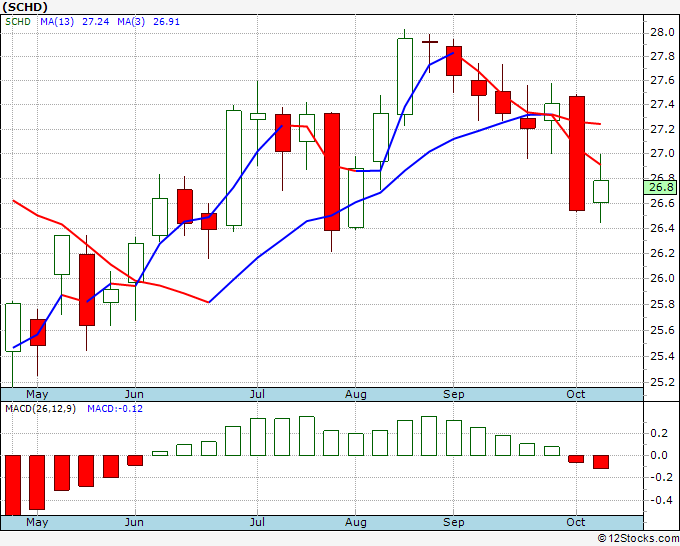Screen dimensions: 680x546
Task: Select the green SCHD legend label
Action: 18,21
